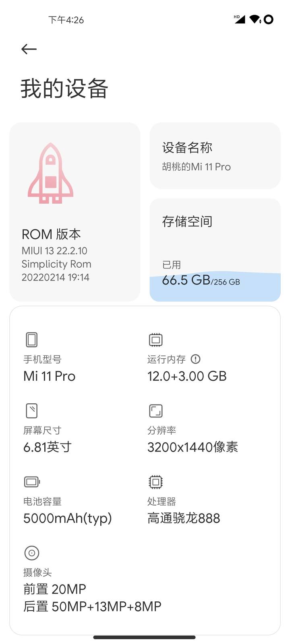
Task: Click the screen size icon above 屏幕尺寸
Action: pyautogui.click(x=31, y=411)
